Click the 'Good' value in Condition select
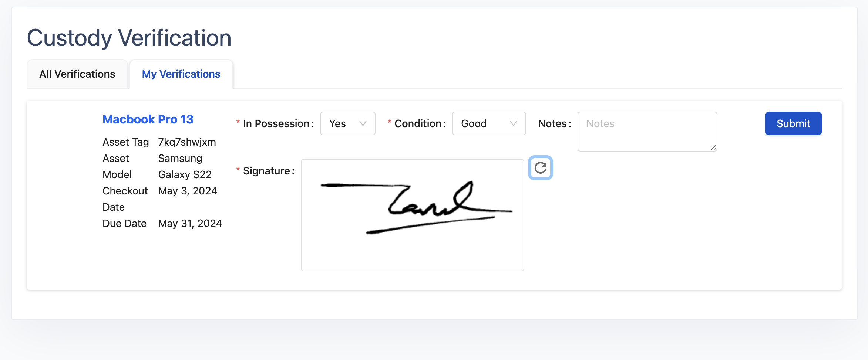This screenshot has width=868, height=360. (x=474, y=123)
